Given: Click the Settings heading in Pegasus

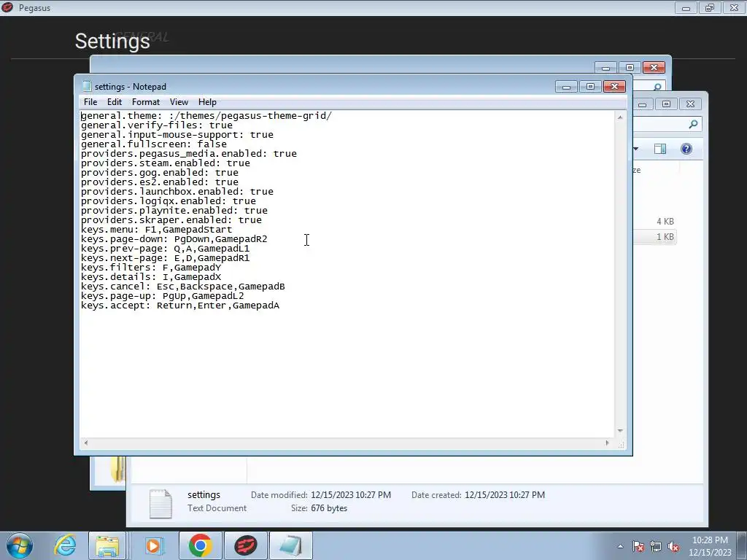Looking at the screenshot, I should [x=112, y=41].
